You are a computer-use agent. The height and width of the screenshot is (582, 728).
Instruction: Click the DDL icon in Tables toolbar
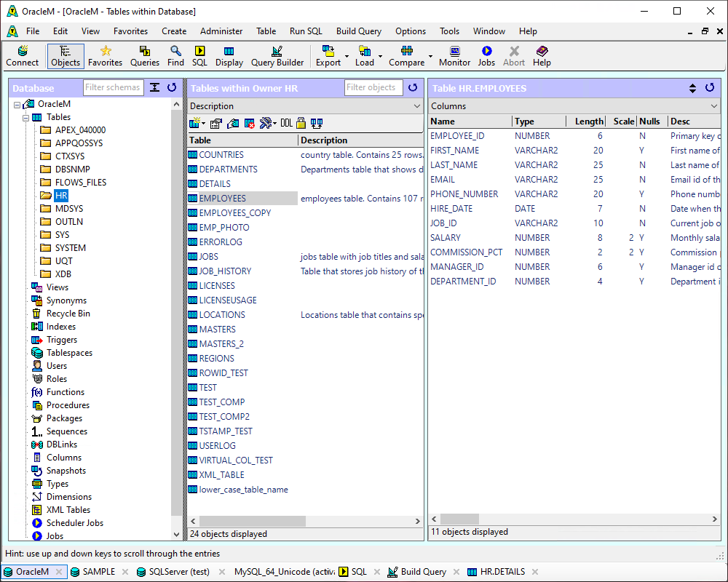point(286,123)
